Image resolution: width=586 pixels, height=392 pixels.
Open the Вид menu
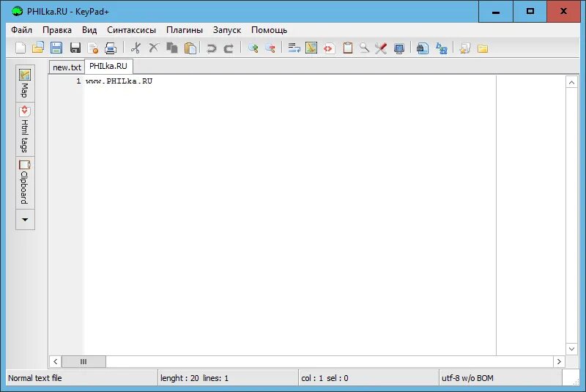89,30
